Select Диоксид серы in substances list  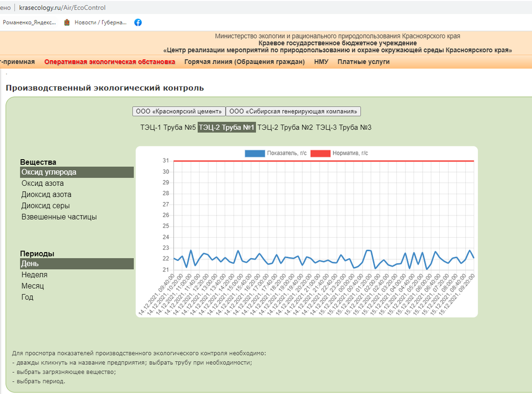(x=46, y=205)
